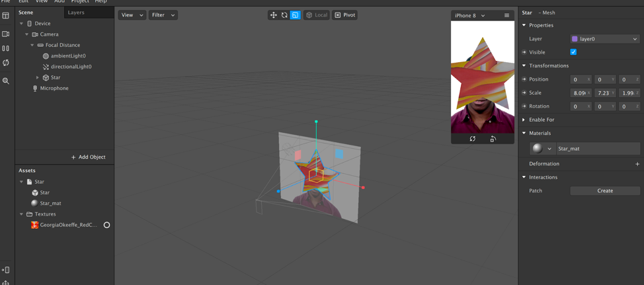Select Star_mat in Assets panel
644x285 pixels.
(x=50, y=203)
